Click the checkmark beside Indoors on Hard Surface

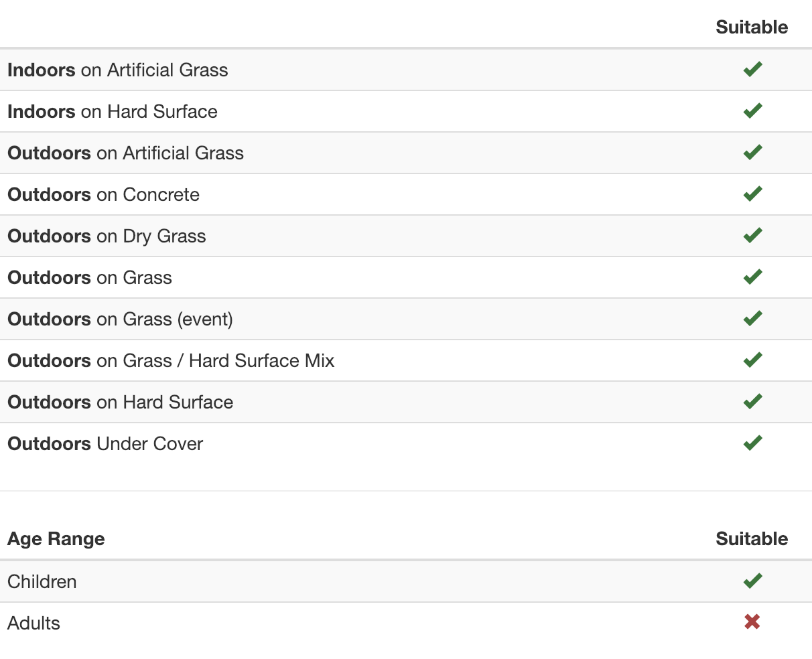pos(752,111)
